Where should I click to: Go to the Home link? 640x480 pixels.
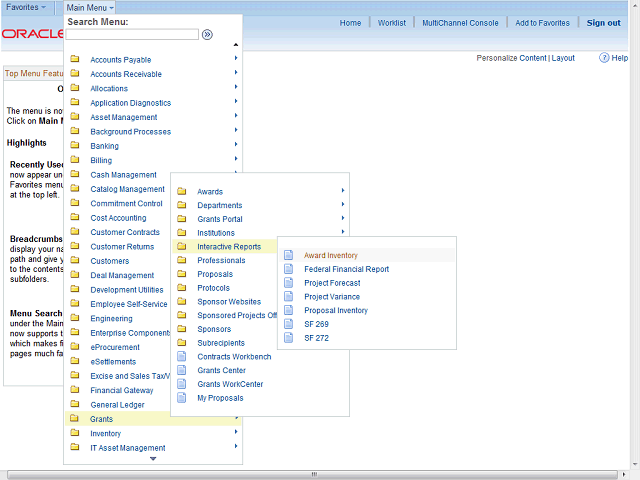(x=350, y=23)
